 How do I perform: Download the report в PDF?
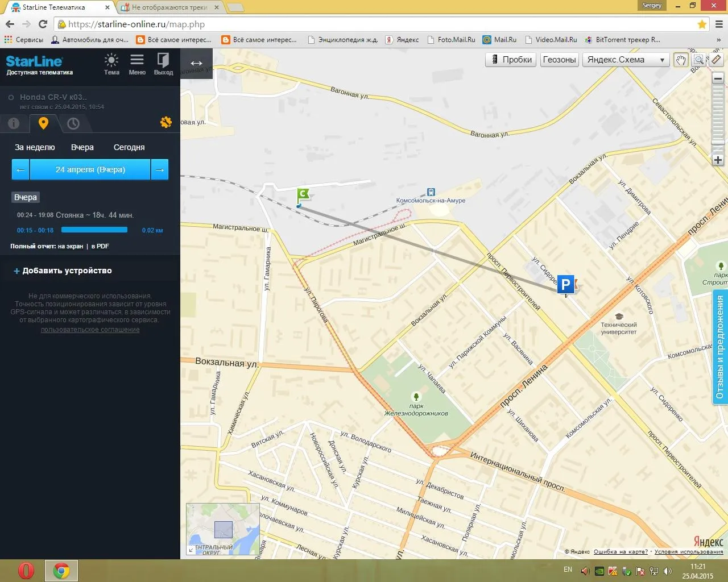click(100, 246)
